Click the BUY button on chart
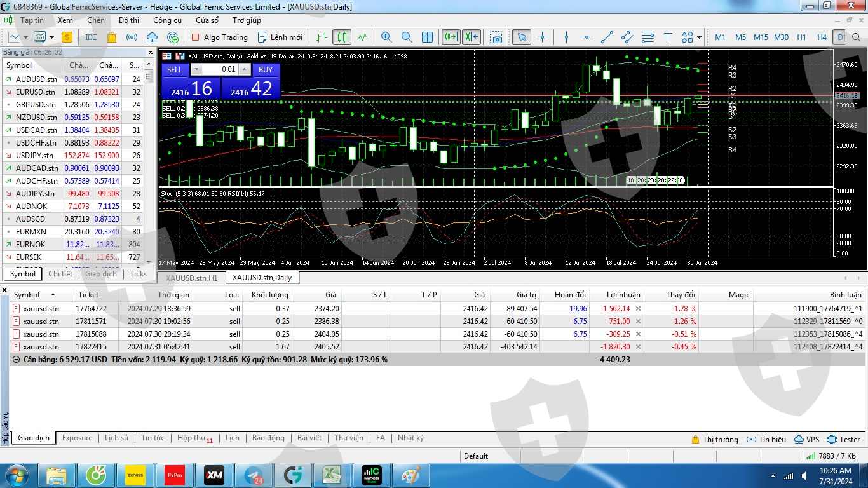The height and width of the screenshot is (488, 868). pyautogui.click(x=266, y=69)
